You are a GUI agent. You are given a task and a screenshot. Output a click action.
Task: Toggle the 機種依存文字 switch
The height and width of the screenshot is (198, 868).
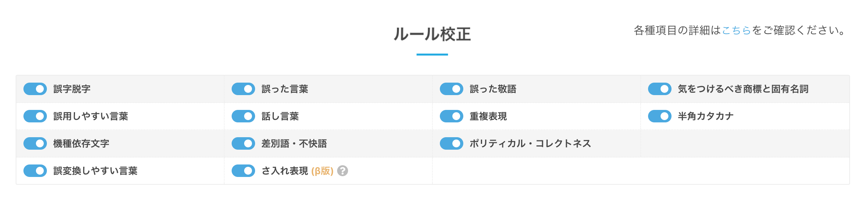pos(35,143)
